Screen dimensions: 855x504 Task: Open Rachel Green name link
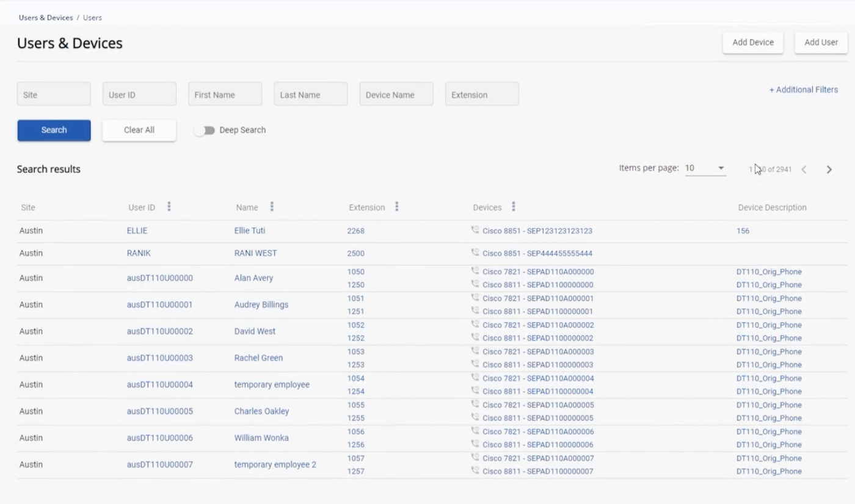(258, 358)
